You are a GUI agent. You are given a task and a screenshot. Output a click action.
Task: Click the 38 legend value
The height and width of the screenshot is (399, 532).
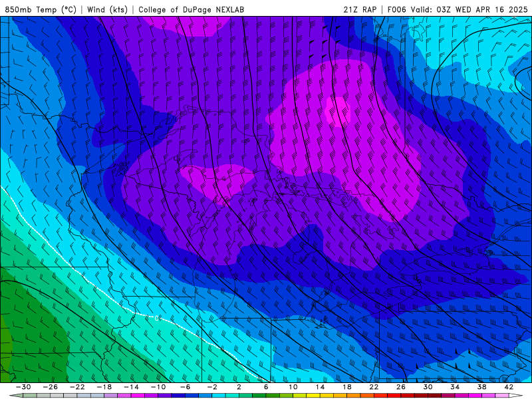pyautogui.click(x=481, y=387)
